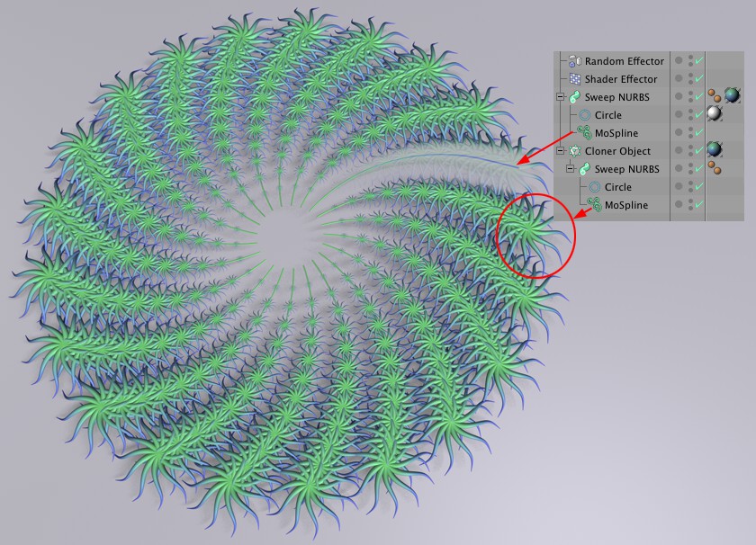
Task: Click the gray layer dot for Shader Effector
Action: pyautogui.click(x=679, y=78)
